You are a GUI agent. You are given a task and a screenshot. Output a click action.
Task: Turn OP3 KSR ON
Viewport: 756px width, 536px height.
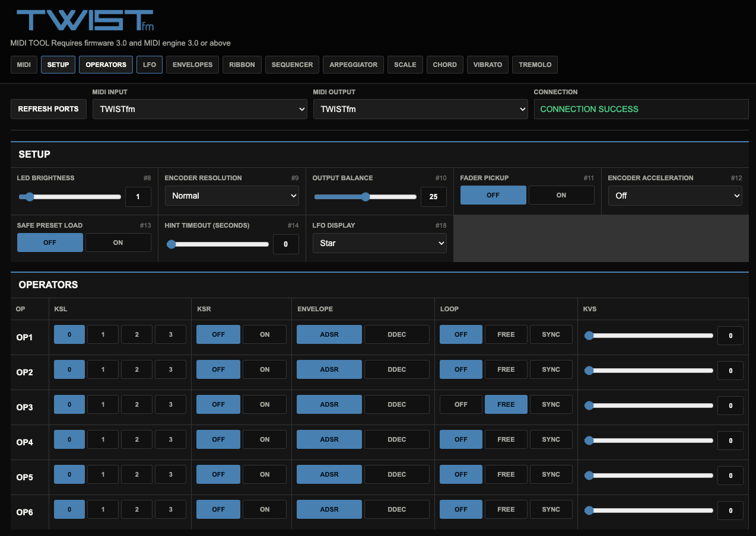265,404
